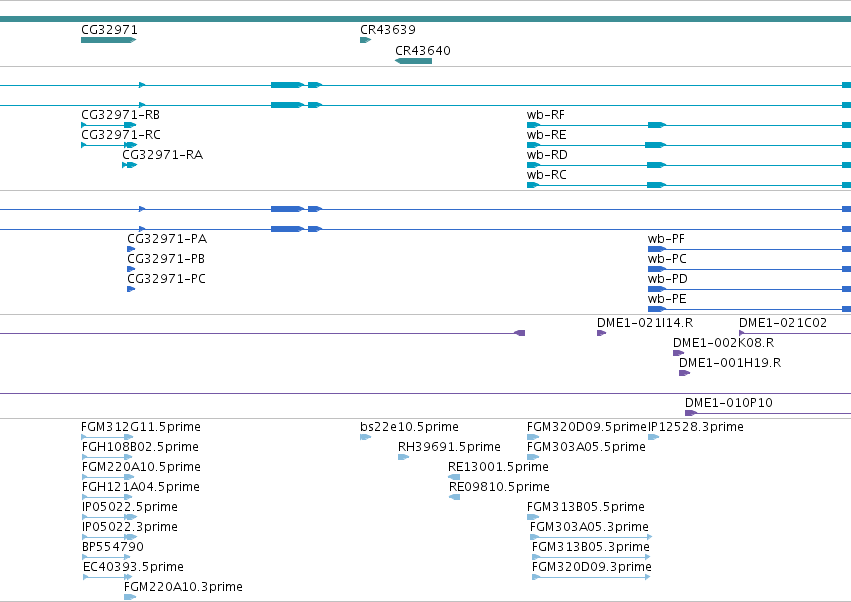Screen dimensions: 851x602
Task: Select the FGH121A04.5prime EST
Action: click(107, 497)
